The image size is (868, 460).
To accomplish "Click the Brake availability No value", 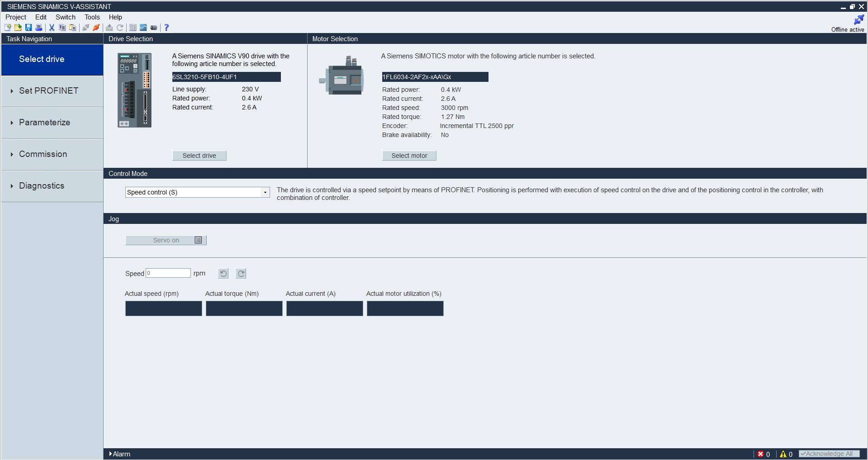I will [x=445, y=135].
